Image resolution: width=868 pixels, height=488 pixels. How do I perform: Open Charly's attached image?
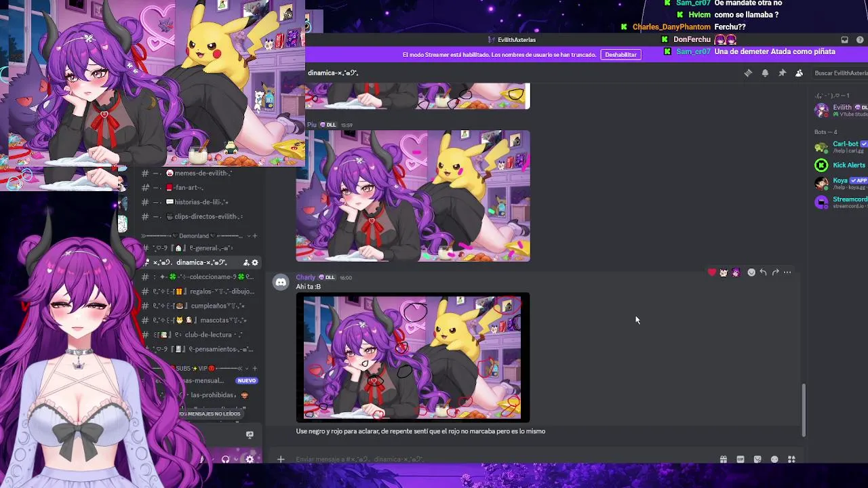pos(413,357)
